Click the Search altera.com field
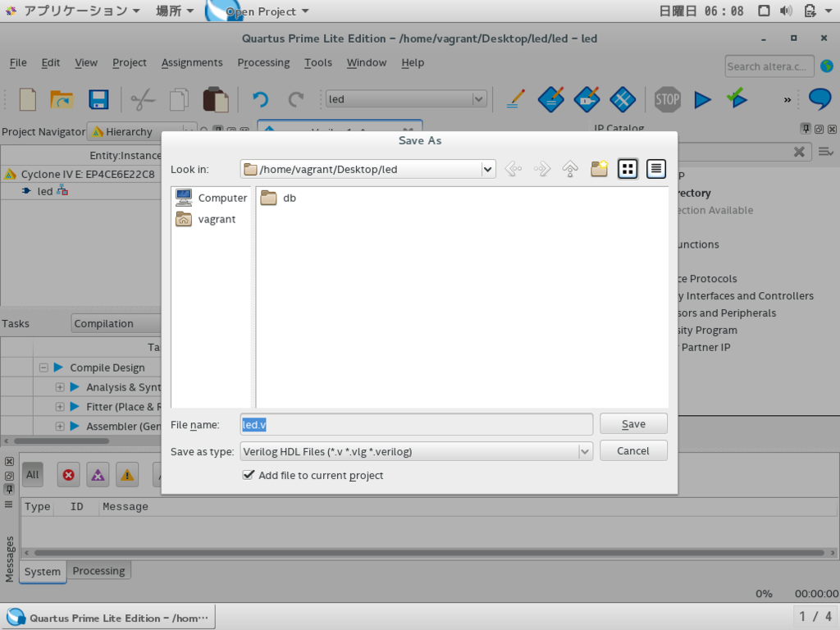 [x=769, y=66]
